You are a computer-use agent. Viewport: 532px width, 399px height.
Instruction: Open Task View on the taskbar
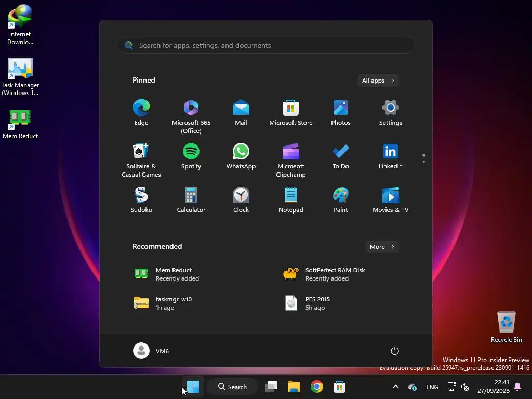pos(271,387)
